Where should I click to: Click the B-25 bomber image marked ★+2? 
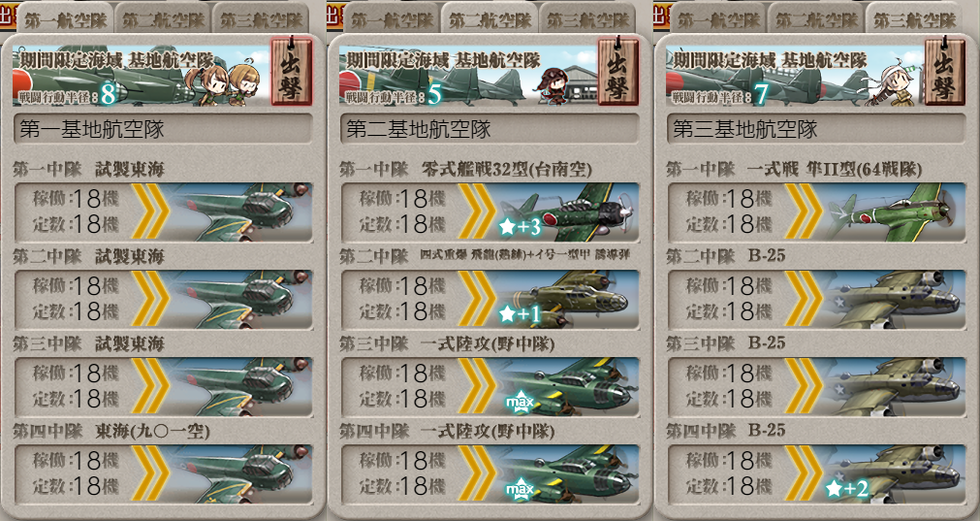tap(893, 474)
